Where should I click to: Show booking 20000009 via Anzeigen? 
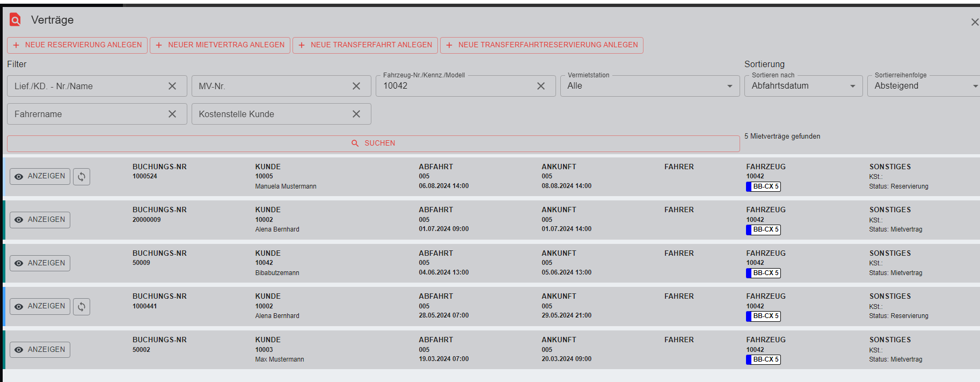pyautogui.click(x=40, y=220)
